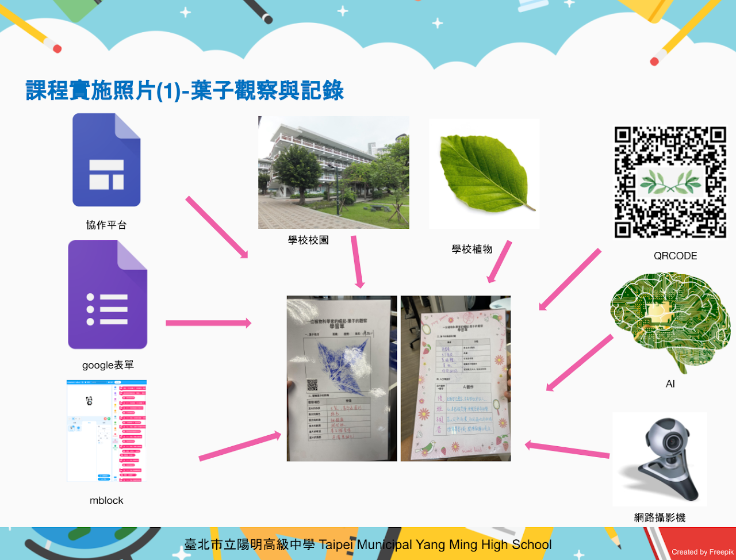Click the Taipei Municipal Yang Ming High School footer
736x560 pixels.
[368, 544]
